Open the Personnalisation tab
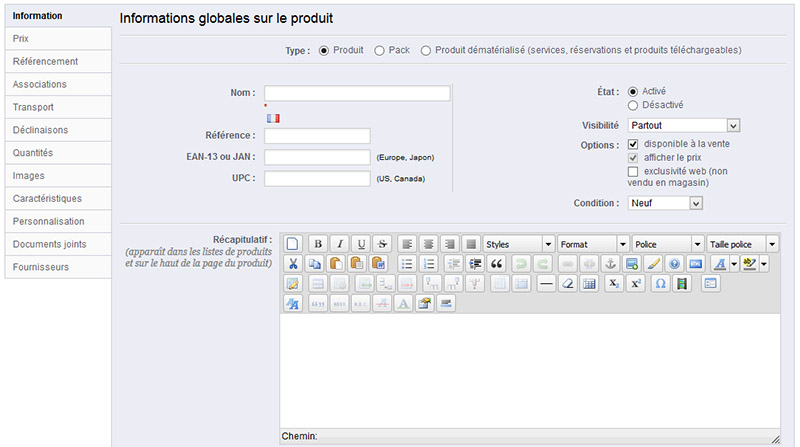Screen dimensions: 800x447 [58, 221]
